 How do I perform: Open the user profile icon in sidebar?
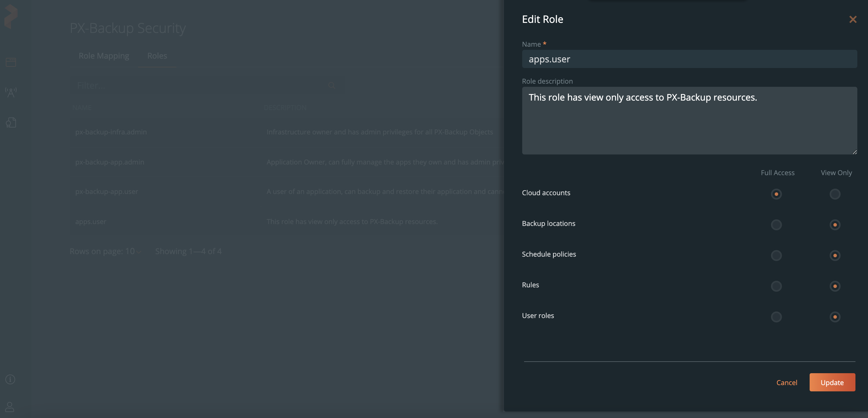tap(10, 407)
